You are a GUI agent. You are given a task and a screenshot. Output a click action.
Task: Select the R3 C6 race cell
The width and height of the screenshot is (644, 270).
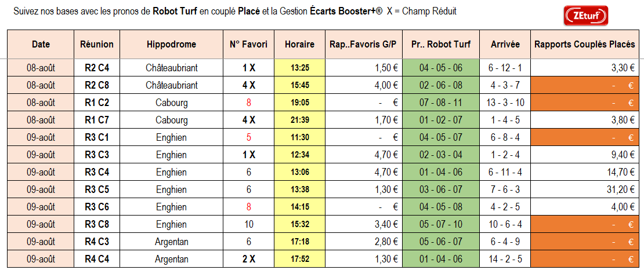coord(97,207)
